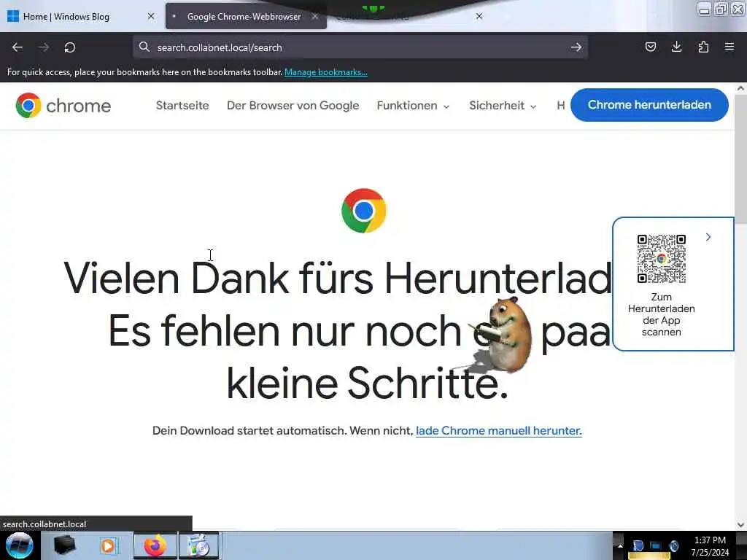Reload the page with refresh icon
The image size is (747, 560).
tap(70, 47)
